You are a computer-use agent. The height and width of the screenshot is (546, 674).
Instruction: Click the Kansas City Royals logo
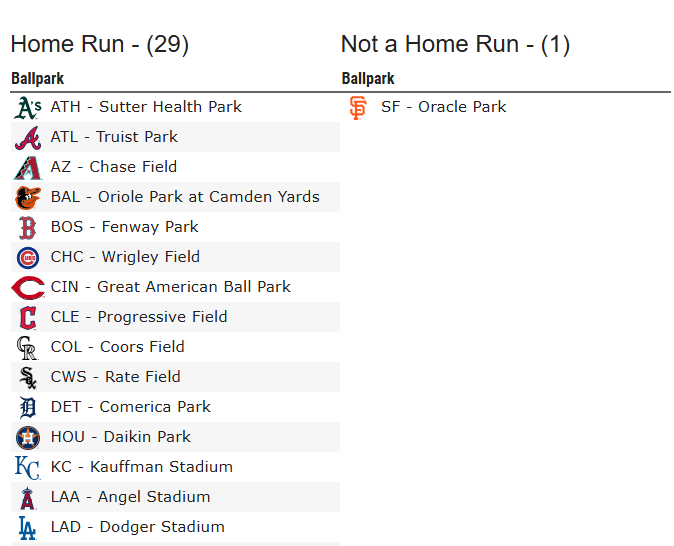point(28,468)
